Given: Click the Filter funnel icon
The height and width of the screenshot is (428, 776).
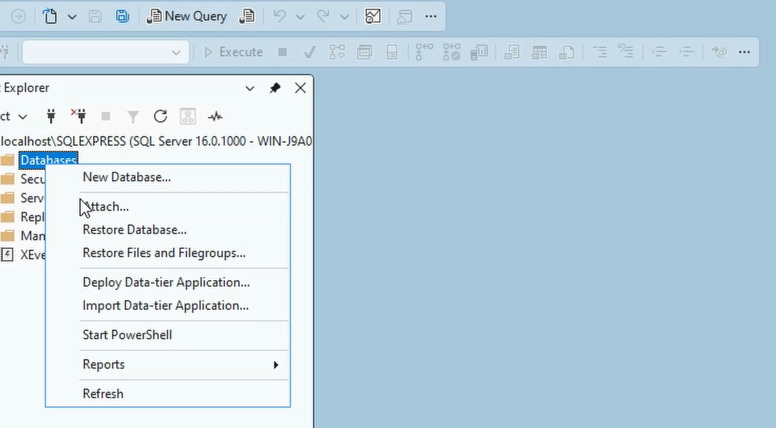Looking at the screenshot, I should click(x=133, y=117).
